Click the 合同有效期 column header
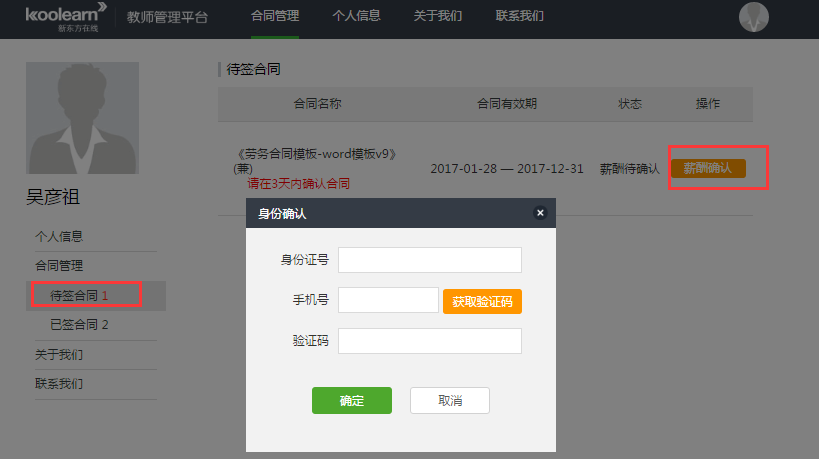The width and height of the screenshot is (819, 459). (507, 104)
